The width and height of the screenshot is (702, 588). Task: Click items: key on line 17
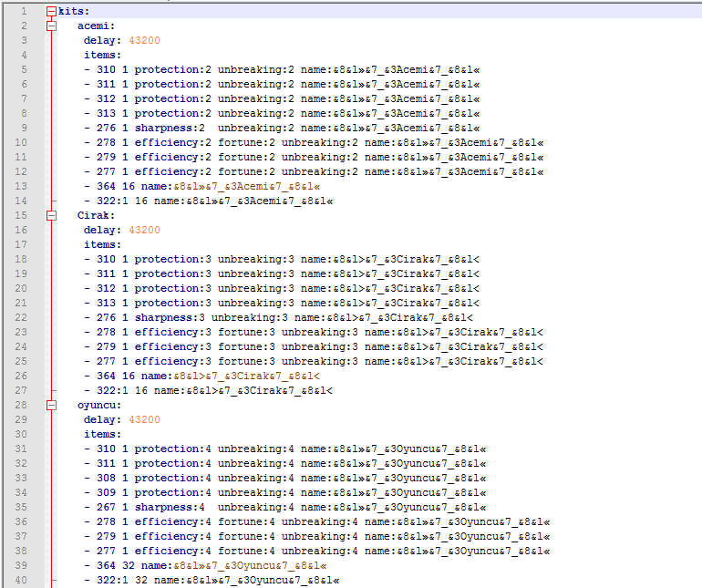tap(102, 244)
